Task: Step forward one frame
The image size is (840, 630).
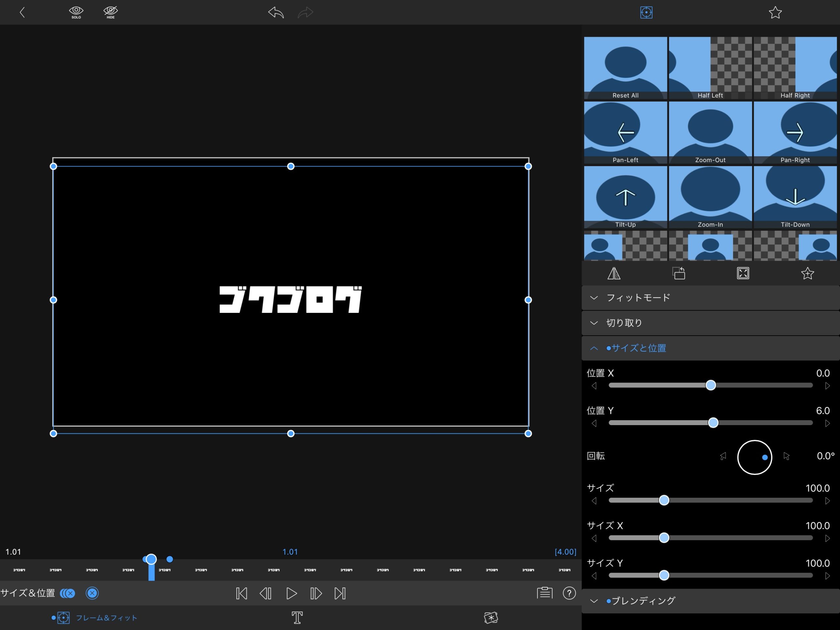Action: 316,593
